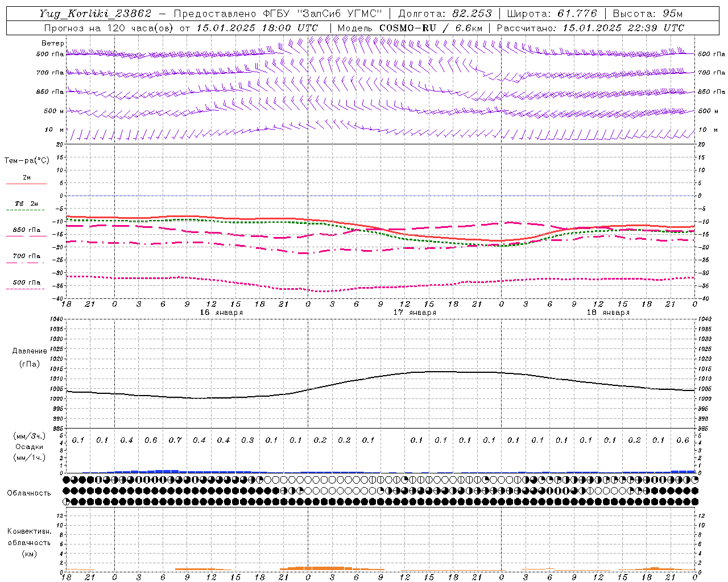Click the (км) unit label of convective panel
The width and height of the screenshot is (728, 582).
29,554
